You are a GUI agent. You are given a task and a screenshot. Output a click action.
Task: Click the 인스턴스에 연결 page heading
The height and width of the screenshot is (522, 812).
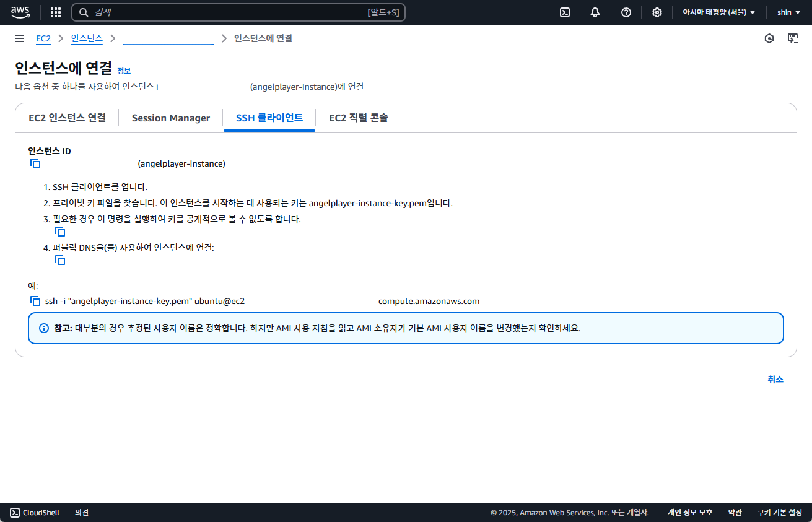[64, 68]
